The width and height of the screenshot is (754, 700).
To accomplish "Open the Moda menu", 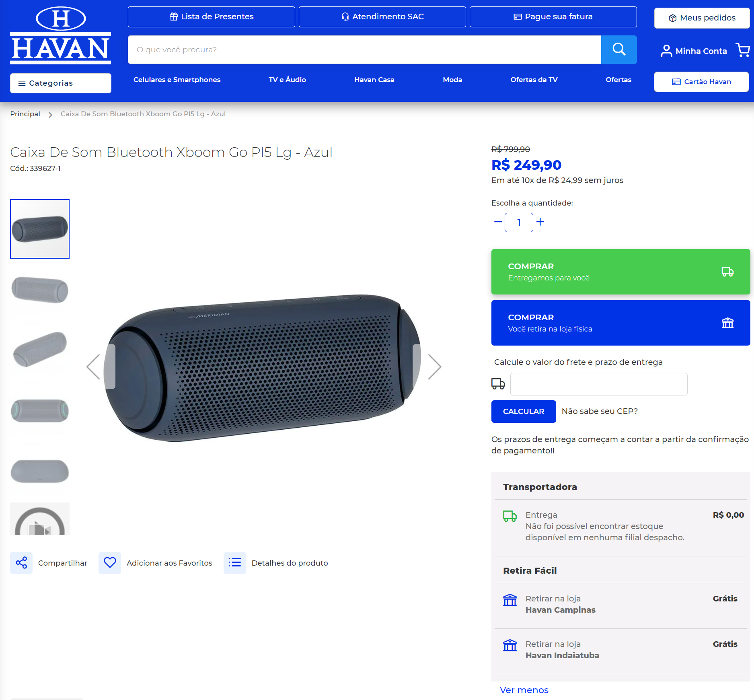I will tap(452, 80).
